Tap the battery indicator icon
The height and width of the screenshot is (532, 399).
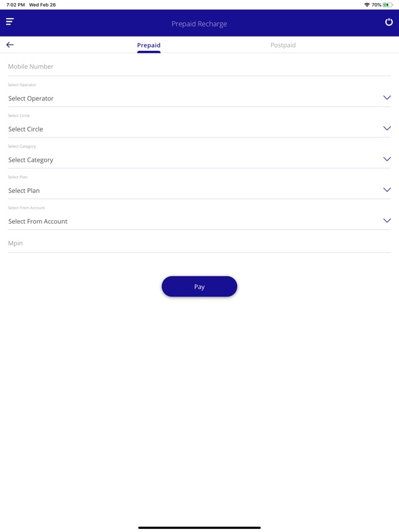click(x=388, y=5)
